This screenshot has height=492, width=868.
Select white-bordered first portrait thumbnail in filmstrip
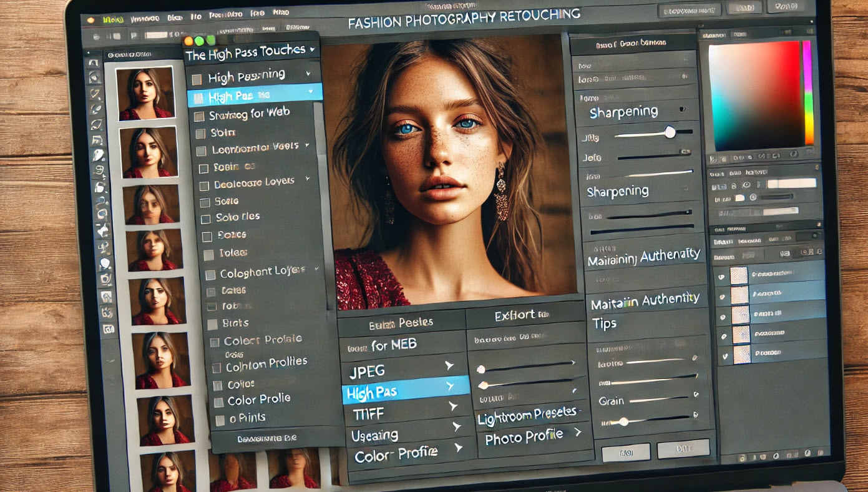click(x=145, y=93)
